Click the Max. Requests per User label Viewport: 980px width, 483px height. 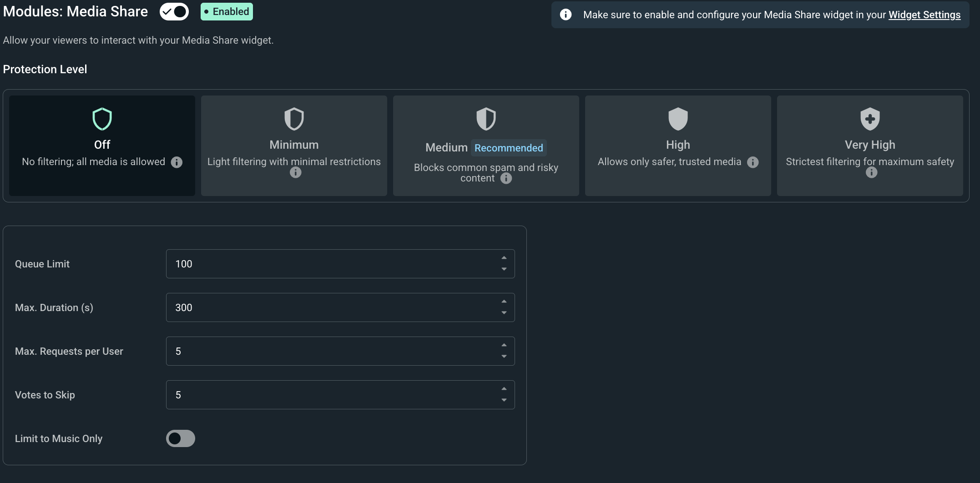pyautogui.click(x=69, y=351)
